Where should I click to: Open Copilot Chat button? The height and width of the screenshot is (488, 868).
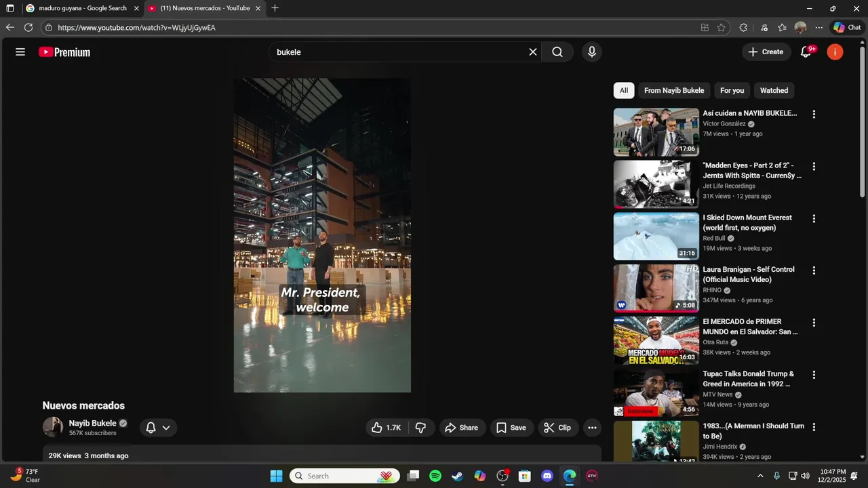pos(848,28)
